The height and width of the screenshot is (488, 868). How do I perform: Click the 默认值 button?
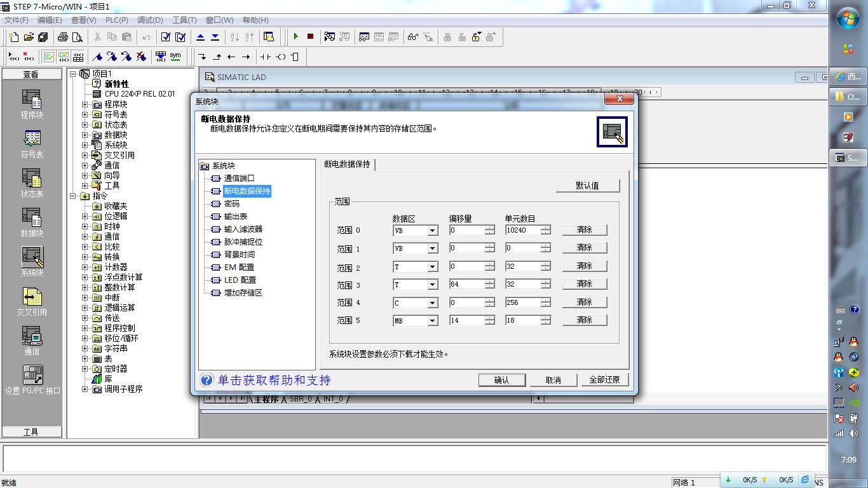(587, 186)
